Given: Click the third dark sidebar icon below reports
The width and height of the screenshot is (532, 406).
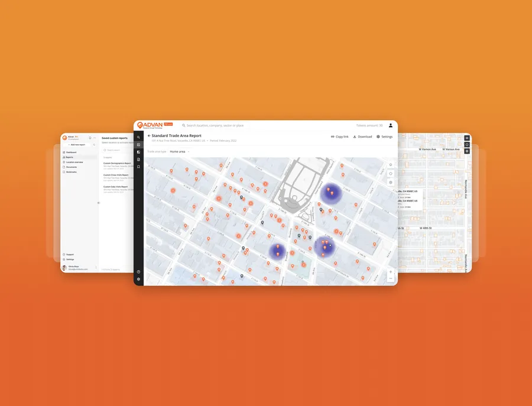Looking at the screenshot, I should (138, 152).
